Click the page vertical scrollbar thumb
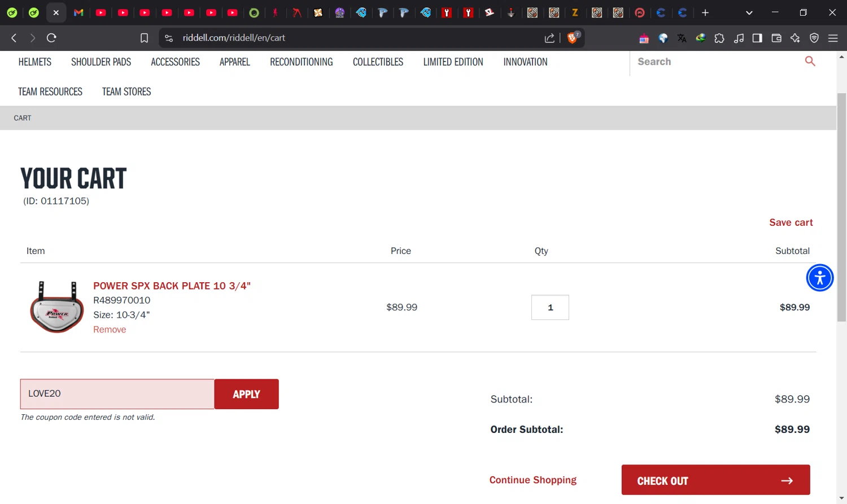The width and height of the screenshot is (847, 504). pos(841,207)
